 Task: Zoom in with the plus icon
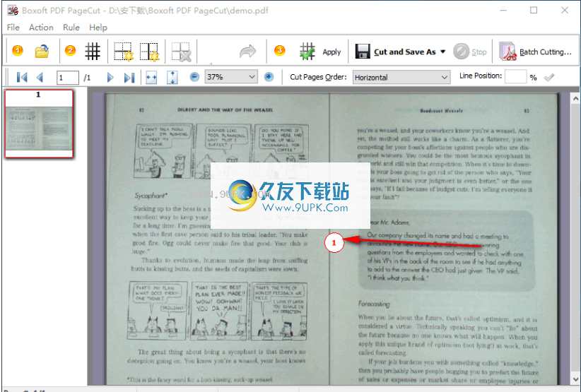click(x=269, y=77)
